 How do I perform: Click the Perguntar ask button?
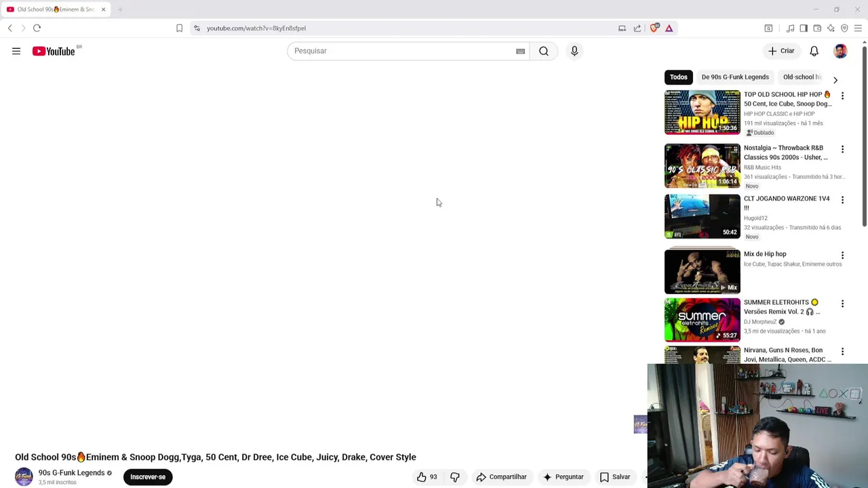(564, 477)
